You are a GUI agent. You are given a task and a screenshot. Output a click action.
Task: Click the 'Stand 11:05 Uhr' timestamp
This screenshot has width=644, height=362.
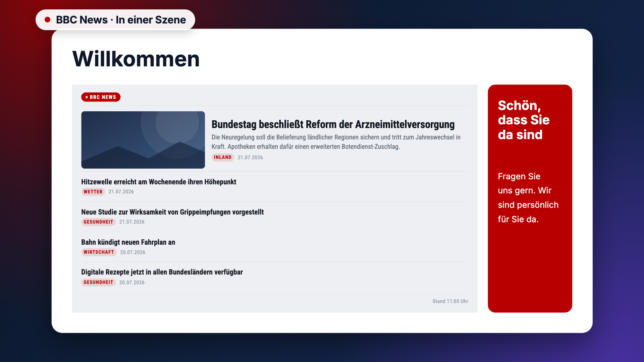[x=450, y=301]
